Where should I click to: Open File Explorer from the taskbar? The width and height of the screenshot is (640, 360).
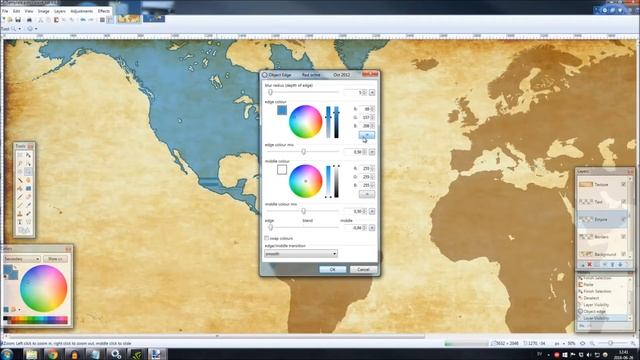[31, 354]
